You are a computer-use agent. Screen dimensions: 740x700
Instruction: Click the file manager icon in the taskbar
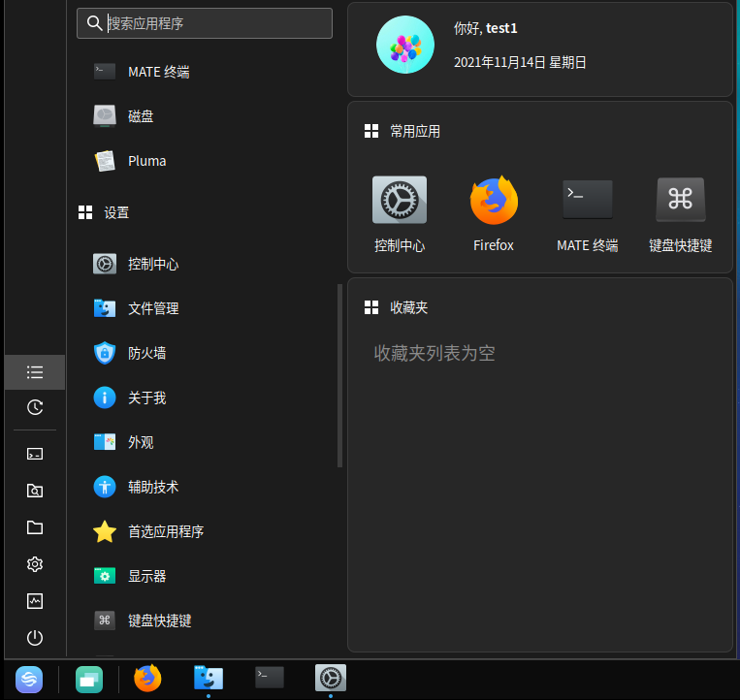[209, 678]
